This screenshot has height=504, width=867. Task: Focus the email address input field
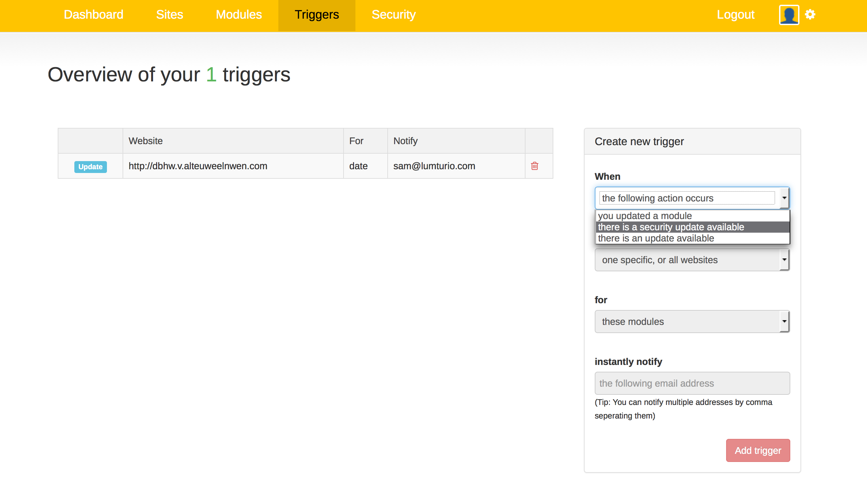(x=691, y=383)
